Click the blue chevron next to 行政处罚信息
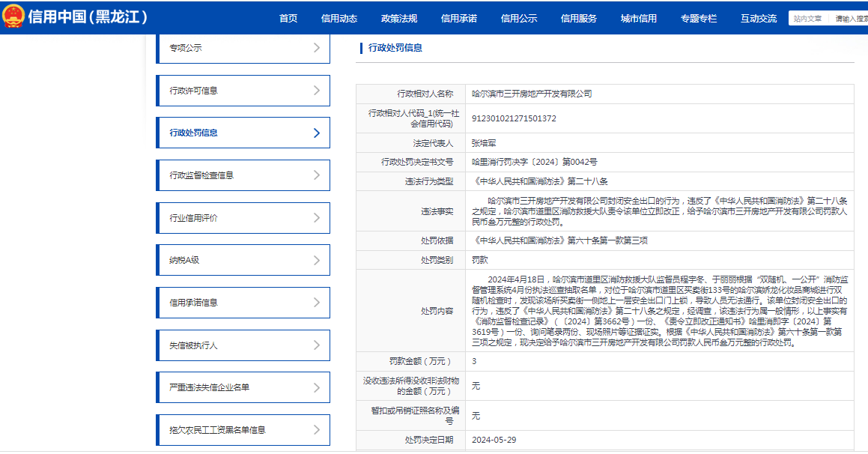 coord(317,133)
